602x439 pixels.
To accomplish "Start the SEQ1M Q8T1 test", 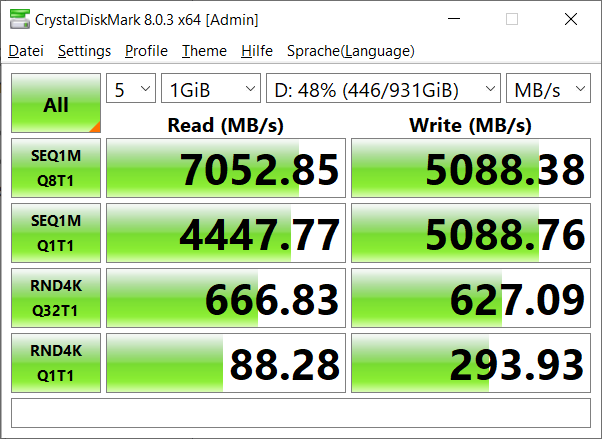I will [x=56, y=168].
